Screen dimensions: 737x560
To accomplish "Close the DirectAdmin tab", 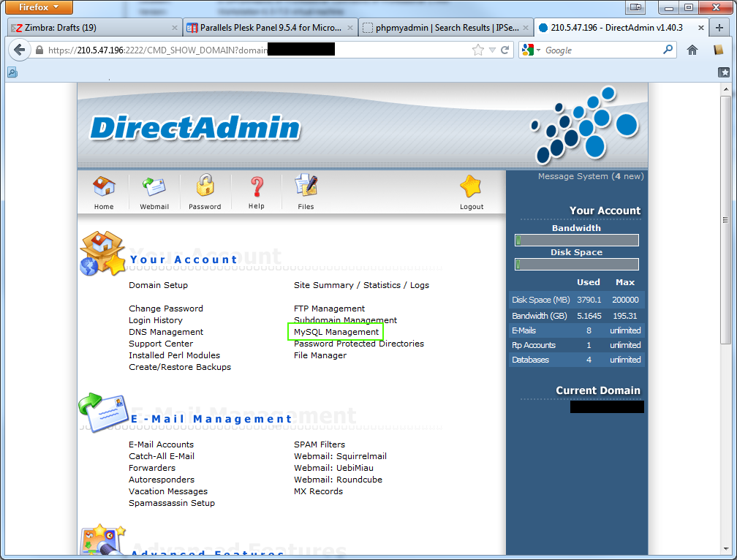I will tap(700, 28).
